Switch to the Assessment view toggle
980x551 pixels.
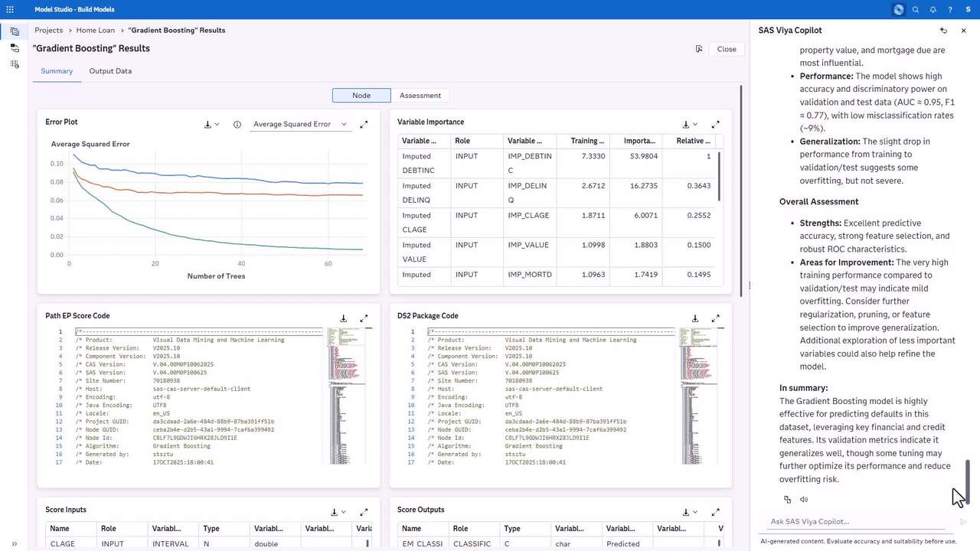click(x=420, y=96)
